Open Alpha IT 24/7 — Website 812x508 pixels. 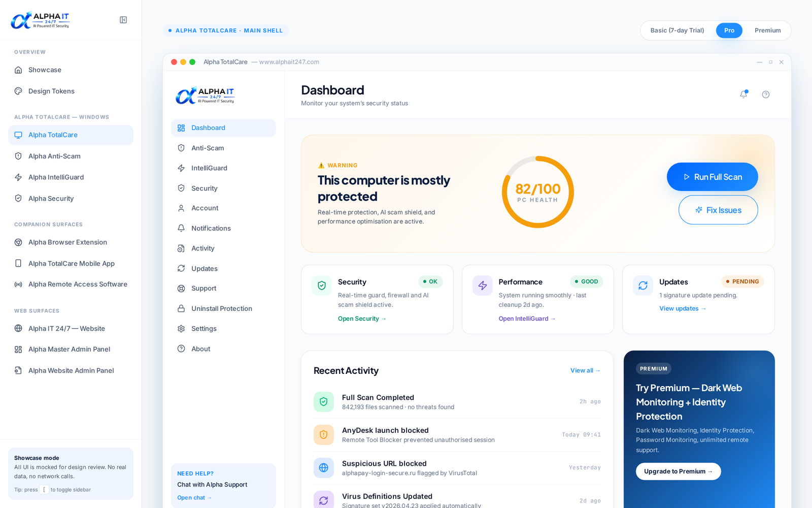71,329
